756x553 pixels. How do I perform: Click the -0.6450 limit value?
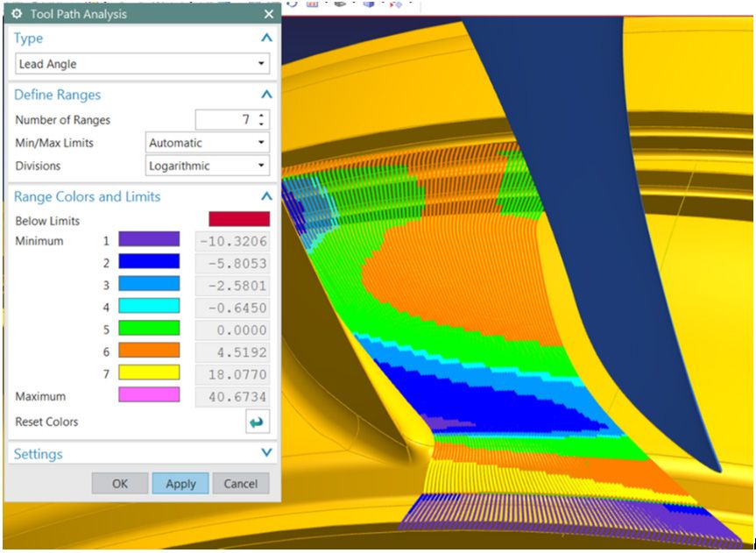[x=232, y=308]
